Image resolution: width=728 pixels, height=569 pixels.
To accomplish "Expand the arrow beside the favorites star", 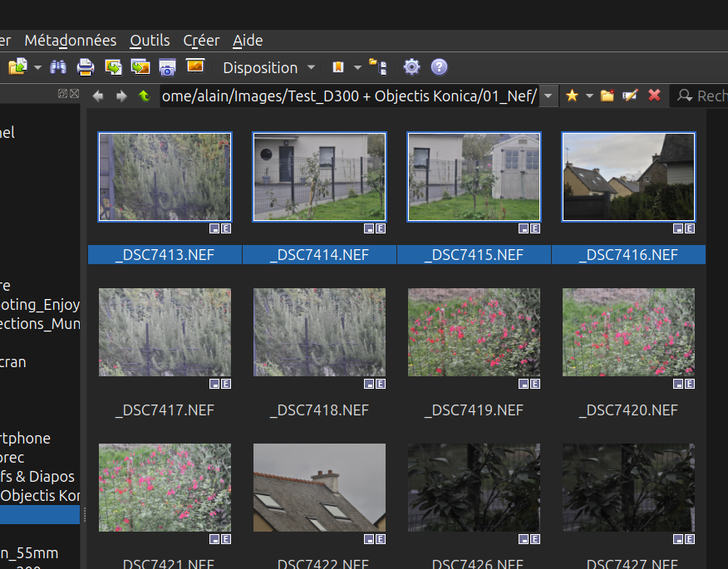I will click(x=589, y=96).
